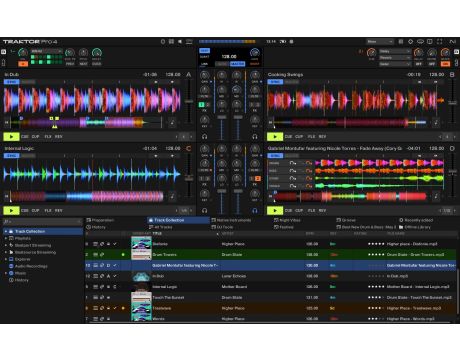This screenshot has height=360, width=460.
Task: Expand the Playlists tree node
Action: pos(6,238)
